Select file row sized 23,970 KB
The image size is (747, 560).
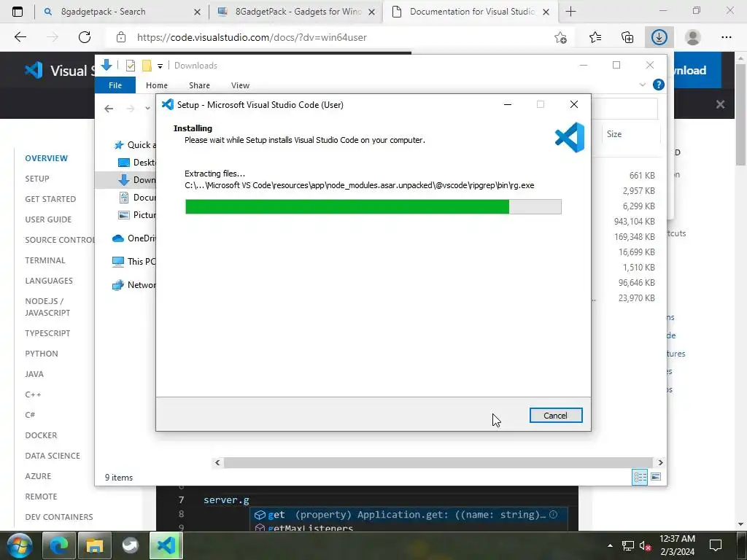[x=636, y=298]
